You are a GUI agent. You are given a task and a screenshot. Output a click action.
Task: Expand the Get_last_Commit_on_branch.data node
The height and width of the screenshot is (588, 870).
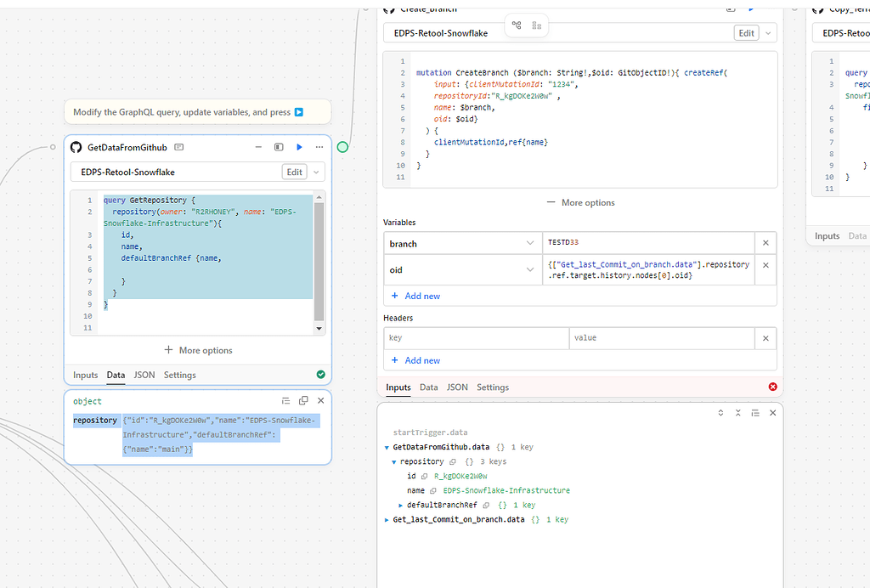[x=387, y=520]
